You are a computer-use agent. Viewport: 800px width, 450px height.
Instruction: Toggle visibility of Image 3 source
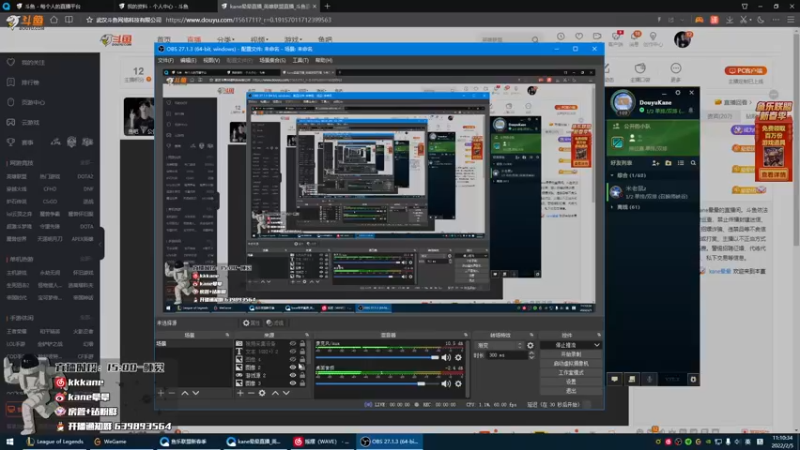292,383
